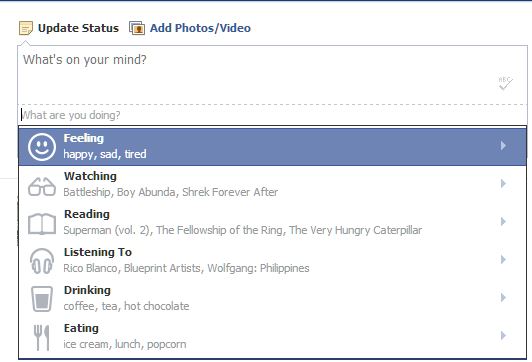Click the Update Status note icon
Image resolution: width=532 pixels, height=362 pixels.
click(26, 28)
